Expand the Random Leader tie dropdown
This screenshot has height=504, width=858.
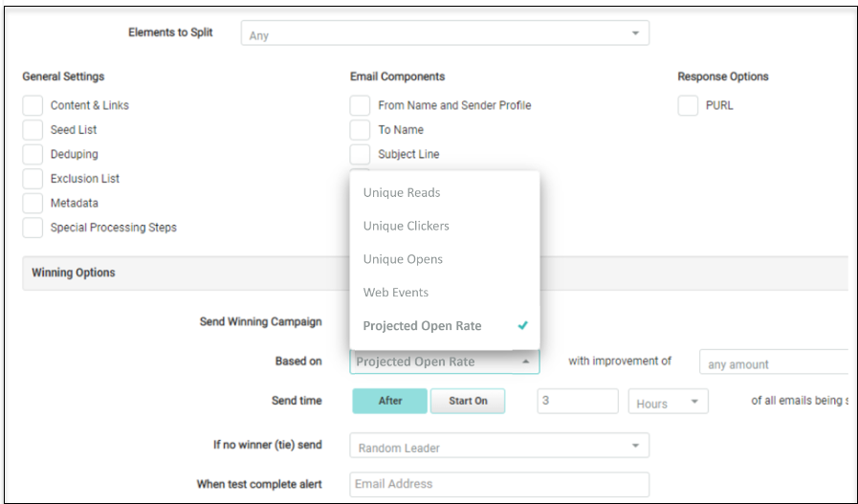tap(498, 447)
